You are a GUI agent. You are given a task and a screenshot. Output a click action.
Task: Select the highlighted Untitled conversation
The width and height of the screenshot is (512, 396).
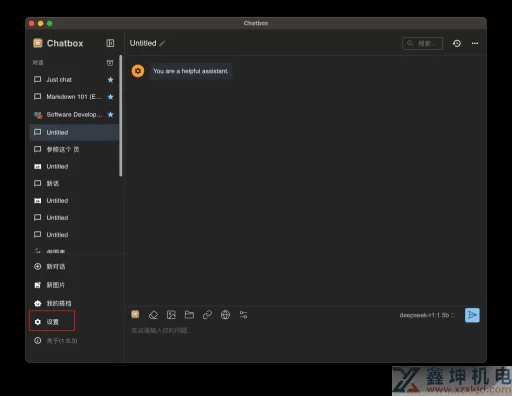74,132
